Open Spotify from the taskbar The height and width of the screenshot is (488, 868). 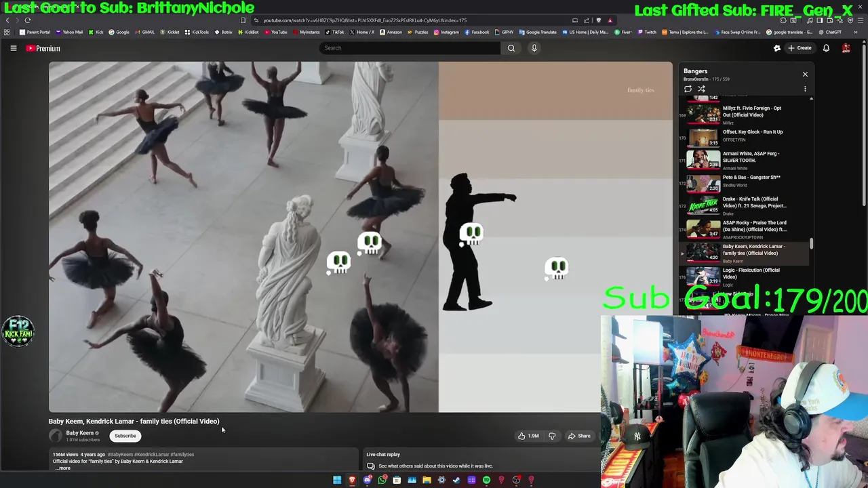[486, 480]
